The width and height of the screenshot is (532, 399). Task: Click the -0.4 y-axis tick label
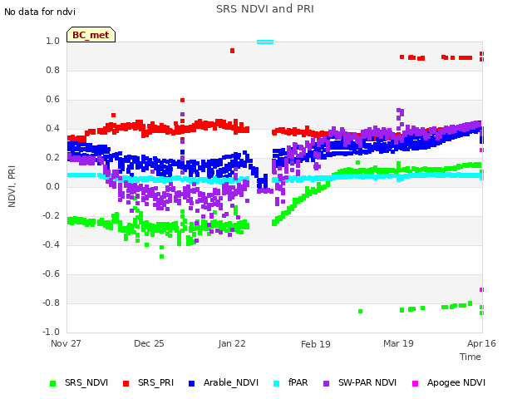[x=51, y=244]
